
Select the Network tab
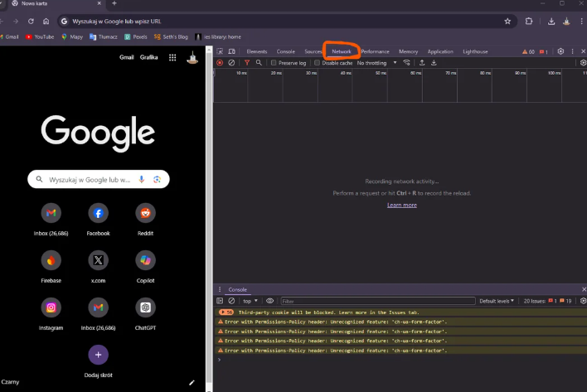click(342, 51)
